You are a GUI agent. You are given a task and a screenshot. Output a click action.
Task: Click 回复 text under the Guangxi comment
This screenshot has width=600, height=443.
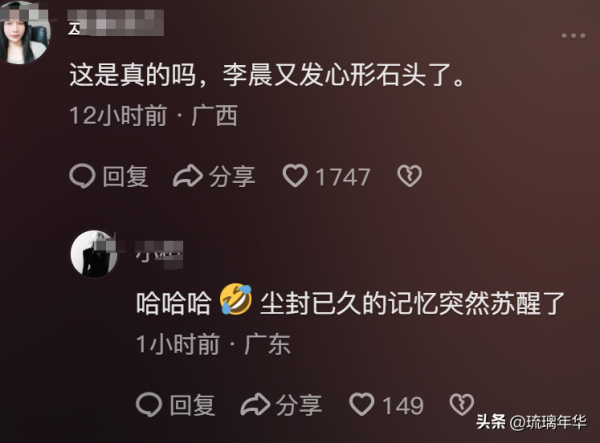125,177
